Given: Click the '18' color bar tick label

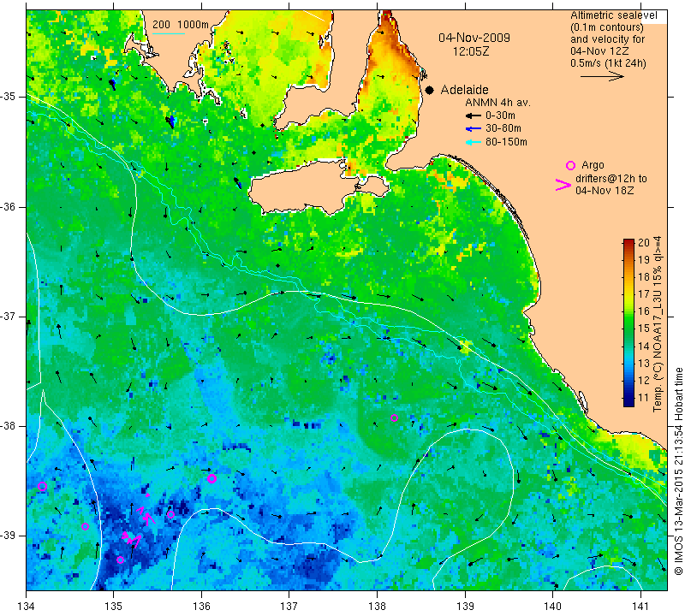Looking at the screenshot, I should tap(645, 277).
